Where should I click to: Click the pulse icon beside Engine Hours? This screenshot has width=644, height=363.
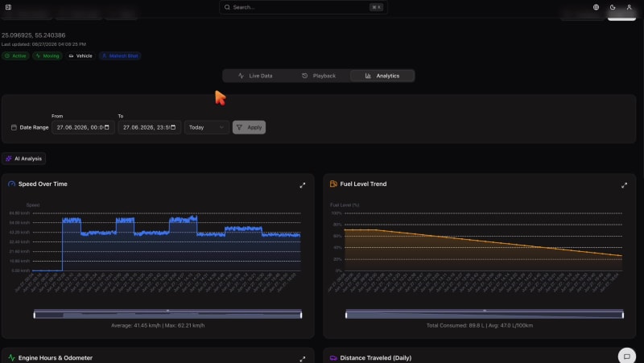pos(11,357)
